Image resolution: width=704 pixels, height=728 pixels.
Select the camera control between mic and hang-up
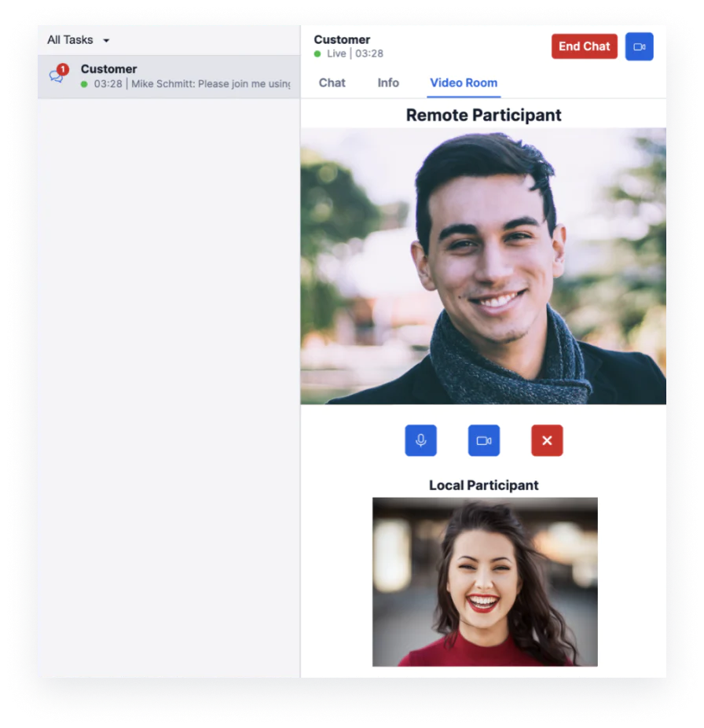point(483,440)
